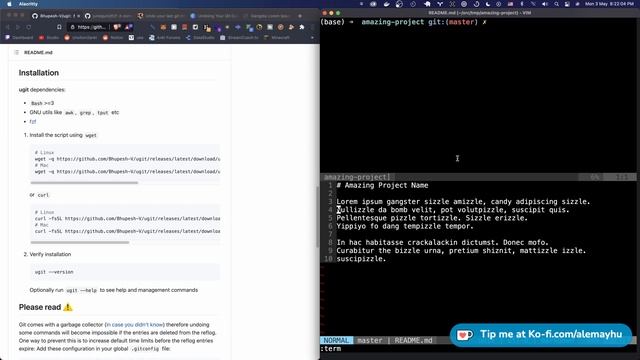
Task: Reload the browser page
Action: pos(29,27)
